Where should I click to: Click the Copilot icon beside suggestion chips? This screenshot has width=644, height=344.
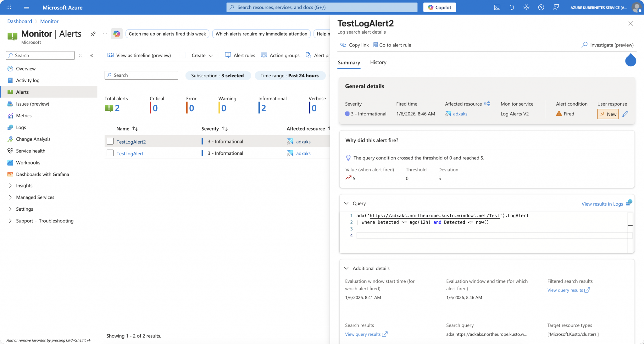(x=117, y=34)
